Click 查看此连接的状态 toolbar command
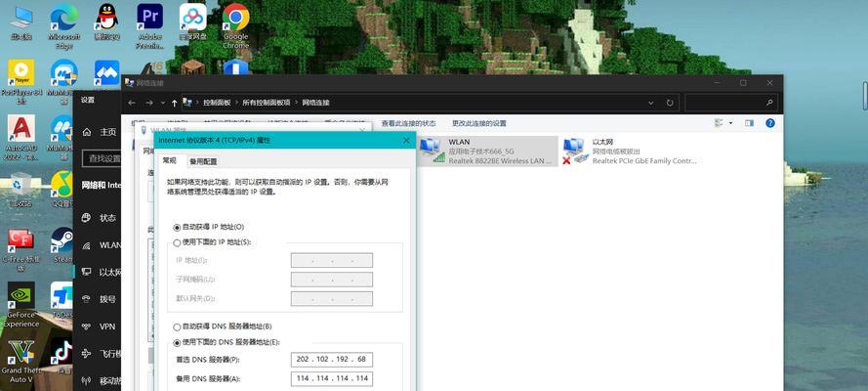868x391 pixels. click(408, 123)
